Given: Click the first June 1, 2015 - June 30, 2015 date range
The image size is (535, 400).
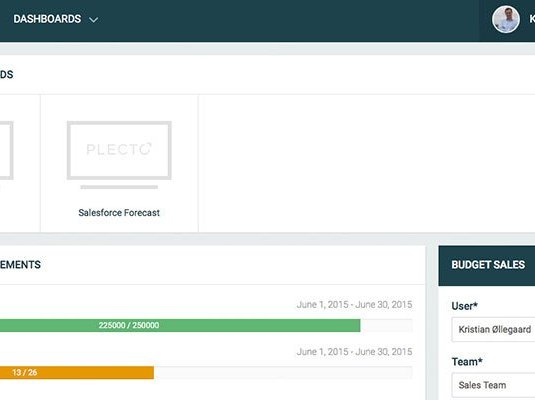Looking at the screenshot, I should [354, 304].
